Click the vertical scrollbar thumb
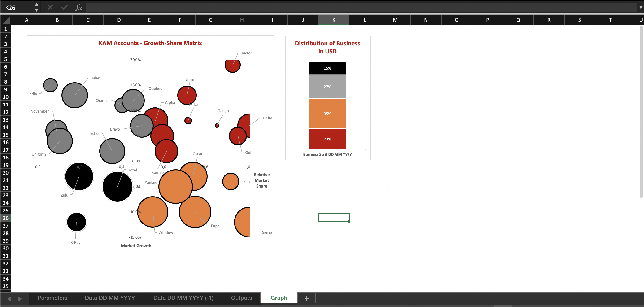 (641, 113)
